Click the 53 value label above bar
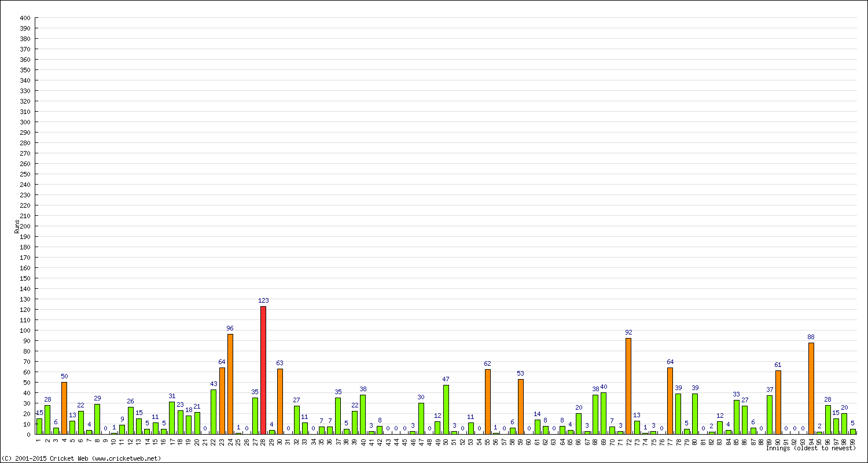Image resolution: width=868 pixels, height=463 pixels. coord(521,373)
